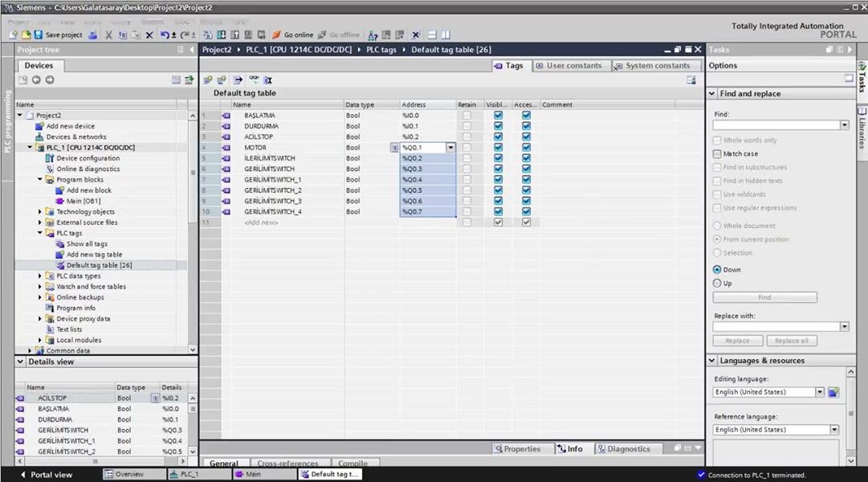Toggle Accessible checkbox for ACİLSTOP tag
This screenshot has height=482, width=868.
(x=526, y=137)
